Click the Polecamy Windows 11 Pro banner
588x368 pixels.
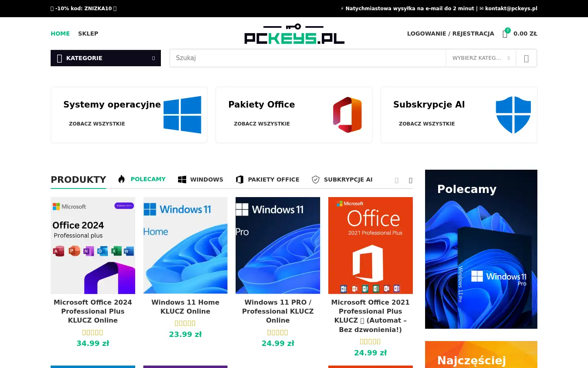coord(481,249)
